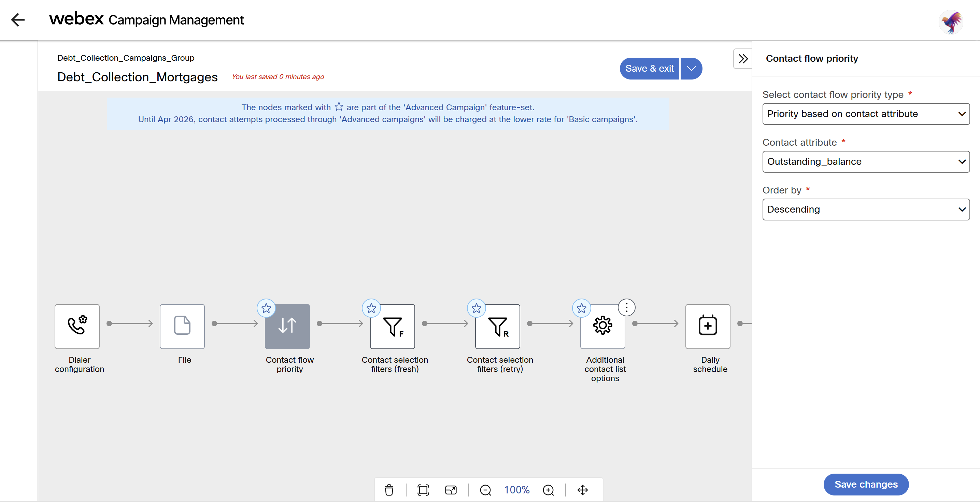
Task: Open the Order by Descending dropdown
Action: coord(866,209)
